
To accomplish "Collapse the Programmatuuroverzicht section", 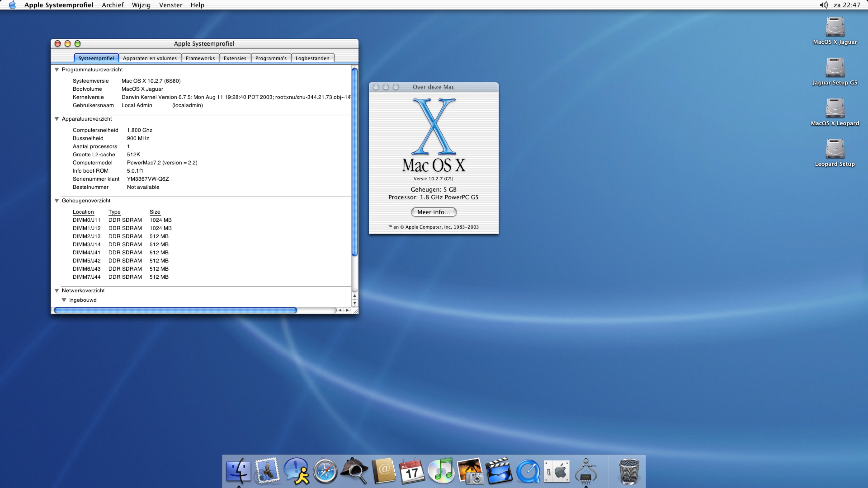I will pos(57,70).
